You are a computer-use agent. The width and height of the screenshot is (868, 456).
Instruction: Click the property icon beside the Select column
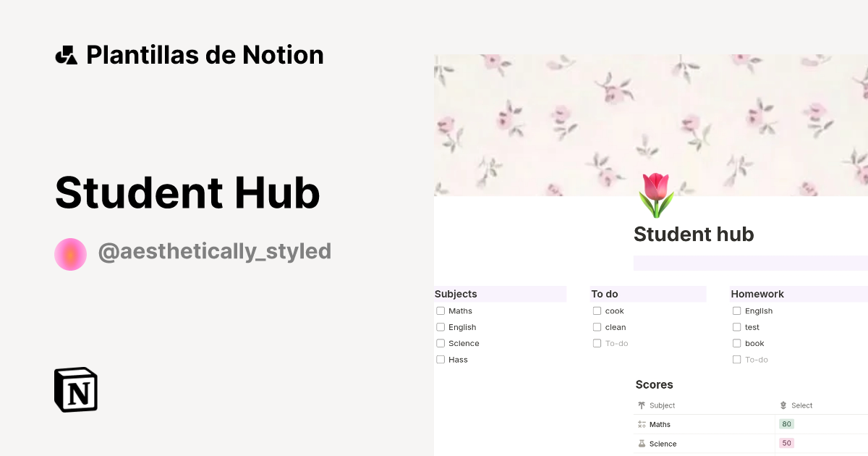point(783,405)
